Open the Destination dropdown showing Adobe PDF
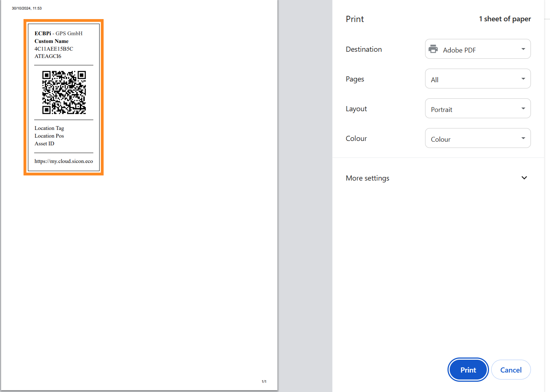 [x=478, y=49]
